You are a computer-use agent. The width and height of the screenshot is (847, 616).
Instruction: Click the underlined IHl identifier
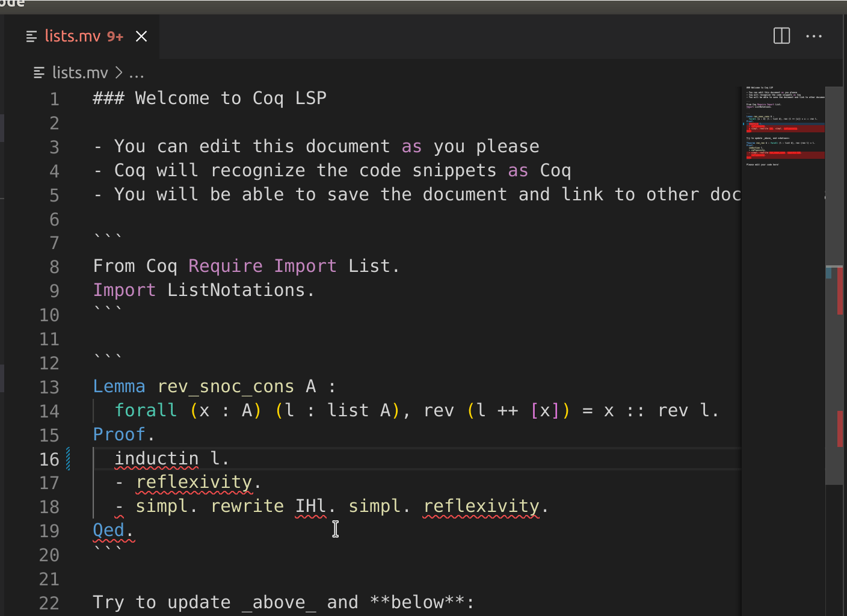[x=310, y=506]
